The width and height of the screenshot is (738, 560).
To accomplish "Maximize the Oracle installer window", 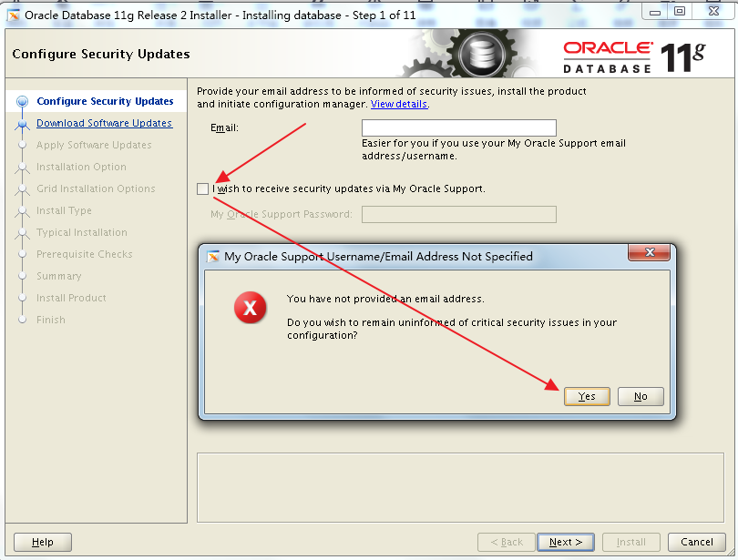I will click(680, 11).
